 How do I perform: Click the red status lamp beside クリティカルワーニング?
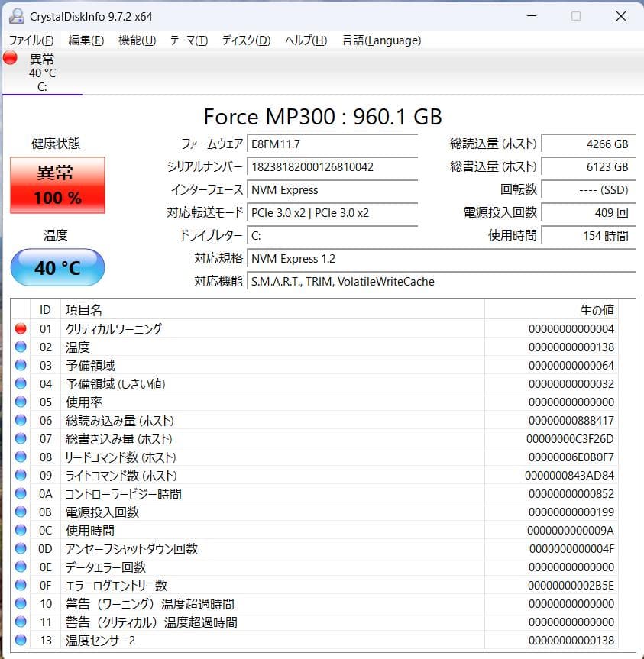coord(19,328)
